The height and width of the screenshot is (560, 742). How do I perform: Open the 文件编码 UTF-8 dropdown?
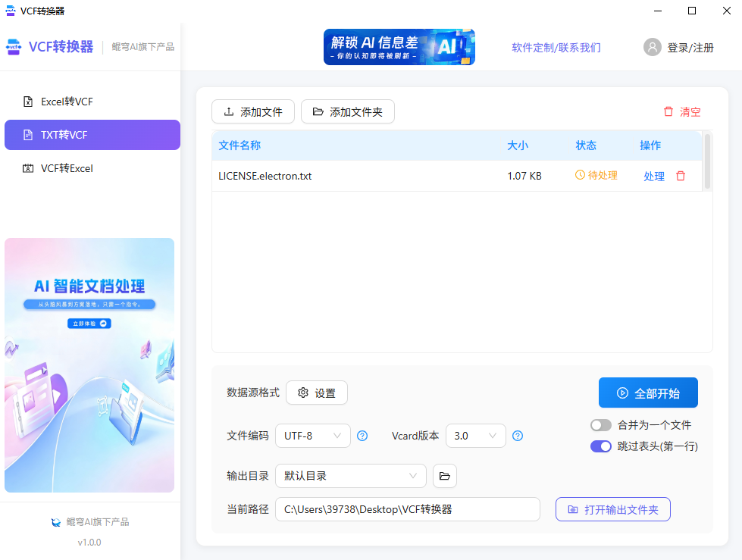tap(312, 436)
